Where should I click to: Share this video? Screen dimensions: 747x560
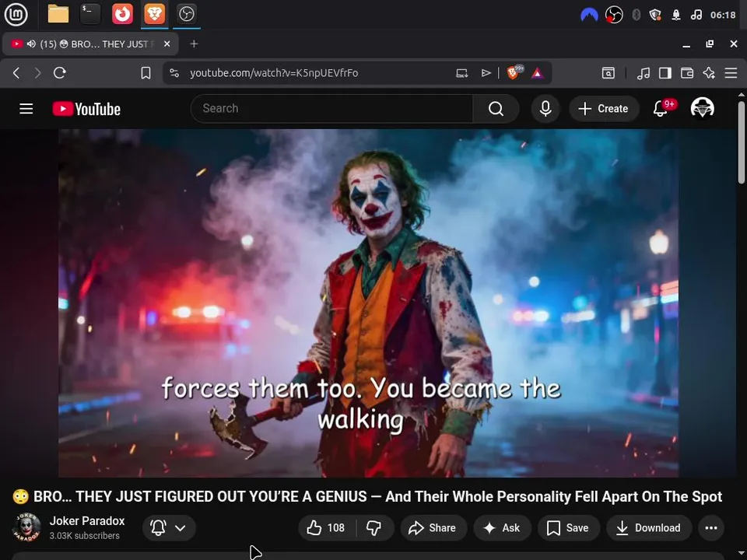pos(433,527)
